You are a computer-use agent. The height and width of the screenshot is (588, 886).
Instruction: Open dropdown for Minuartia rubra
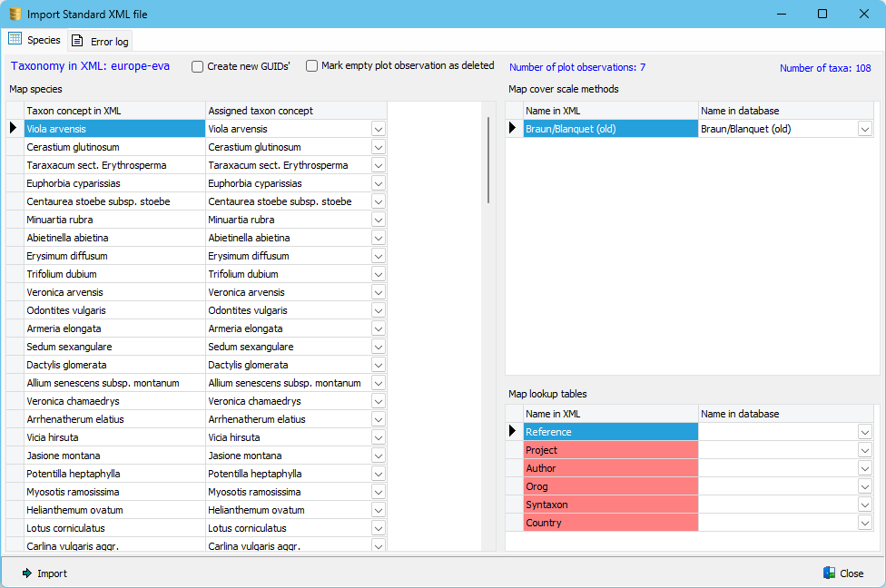pos(379,220)
